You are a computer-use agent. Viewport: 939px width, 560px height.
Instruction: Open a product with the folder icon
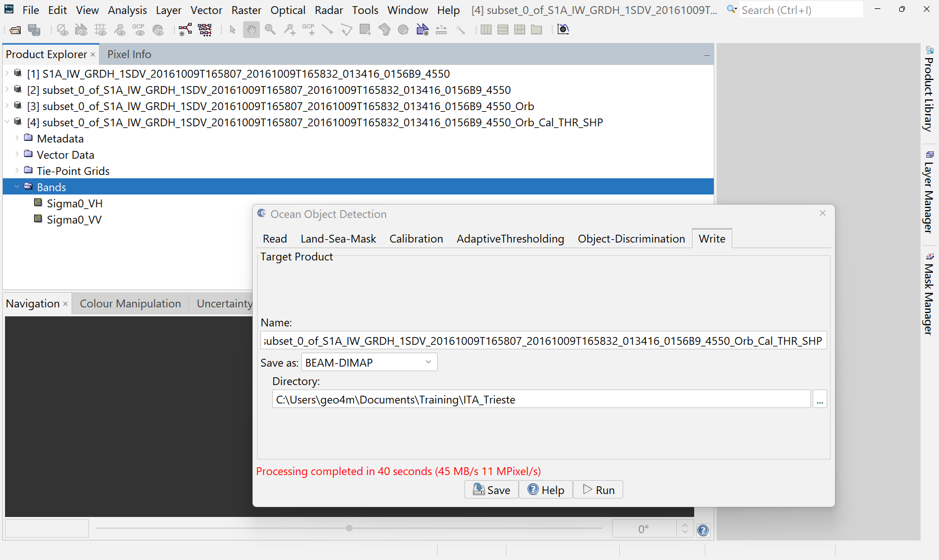click(x=15, y=30)
